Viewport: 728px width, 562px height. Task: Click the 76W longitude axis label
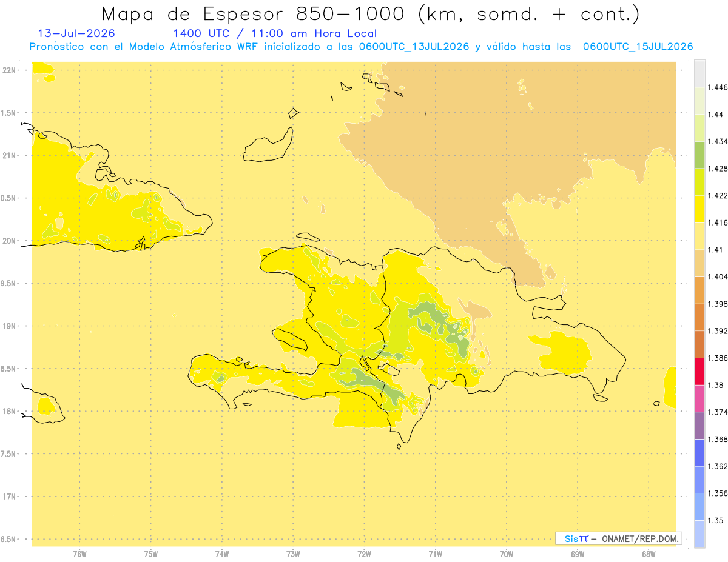(79, 554)
